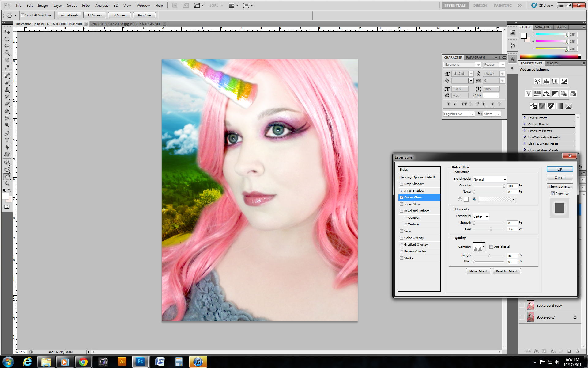Enable the Inner Glow checkbox

(401, 204)
